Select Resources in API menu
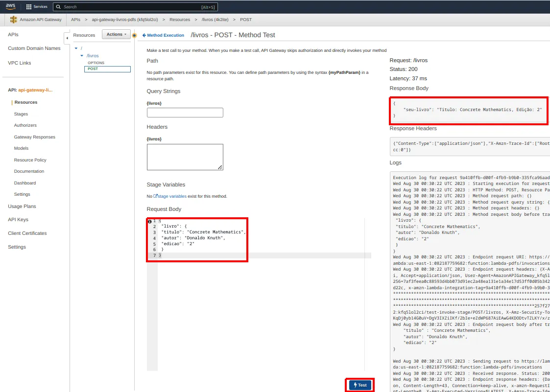Screen dimensions: 550x392 click(x=26, y=102)
